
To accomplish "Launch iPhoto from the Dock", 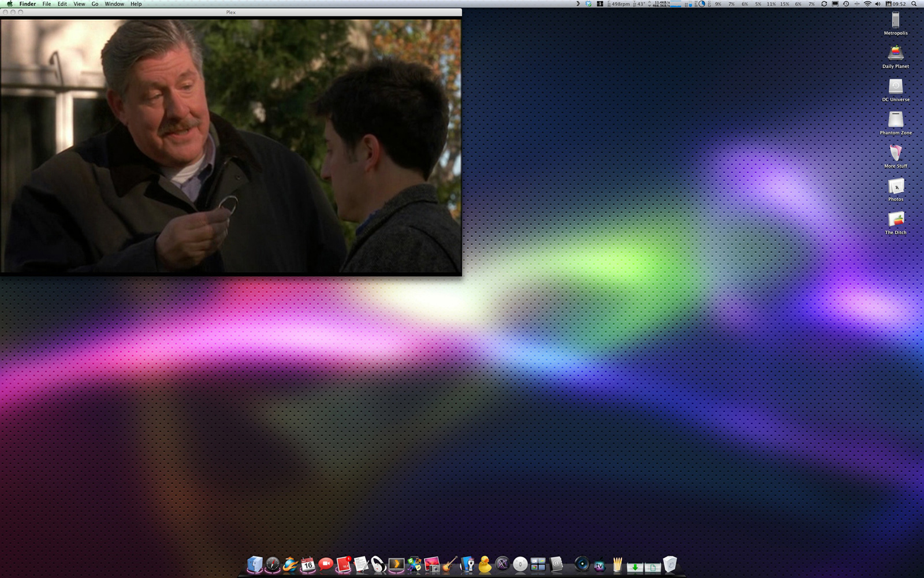I will tap(432, 564).
